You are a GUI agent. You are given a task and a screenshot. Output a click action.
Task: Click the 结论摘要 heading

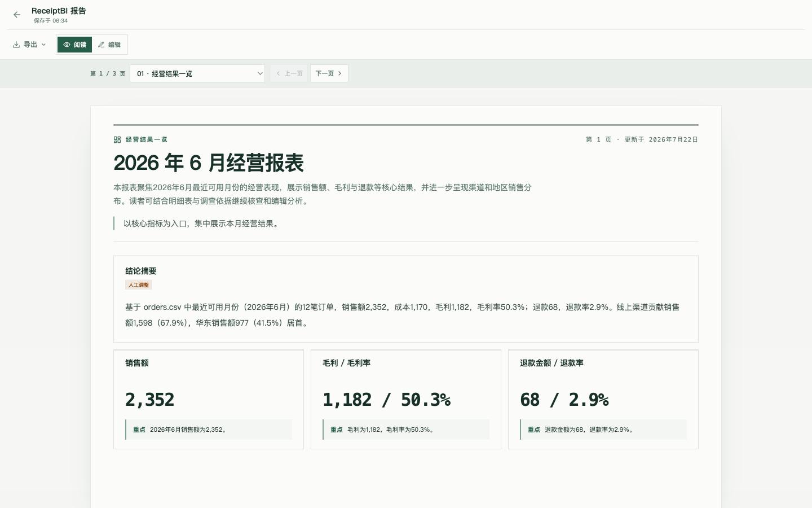tap(141, 271)
